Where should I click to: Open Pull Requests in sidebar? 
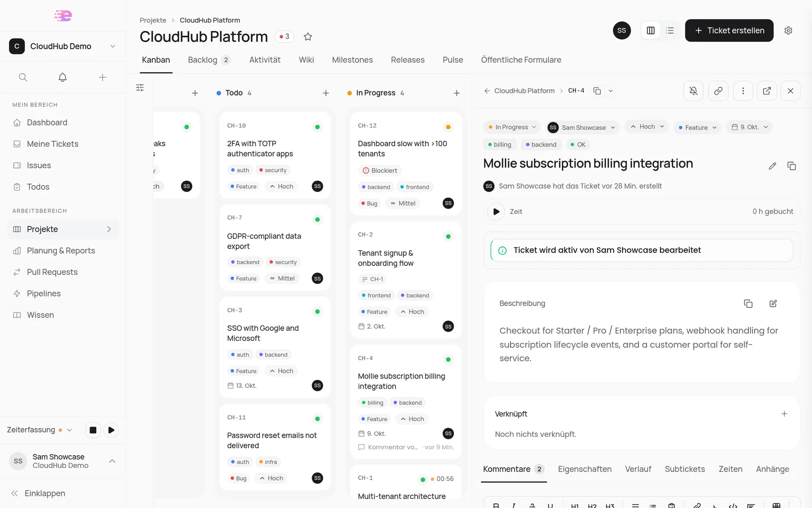pos(63,272)
